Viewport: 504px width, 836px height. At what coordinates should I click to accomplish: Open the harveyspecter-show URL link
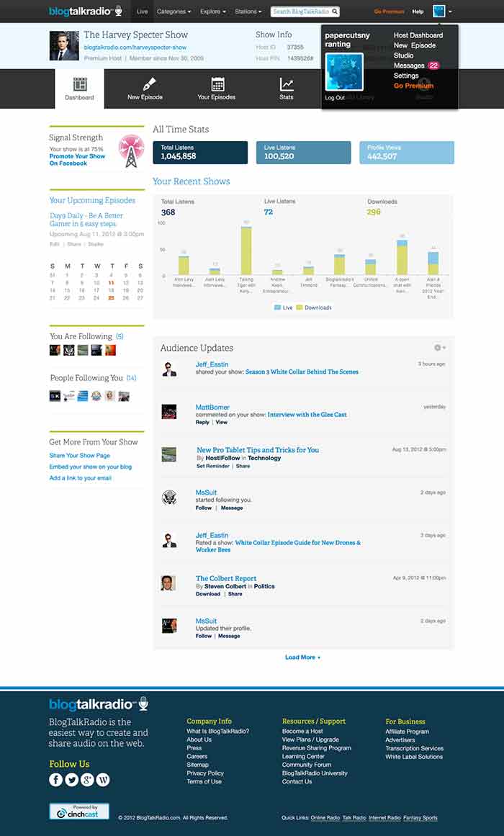click(x=135, y=48)
